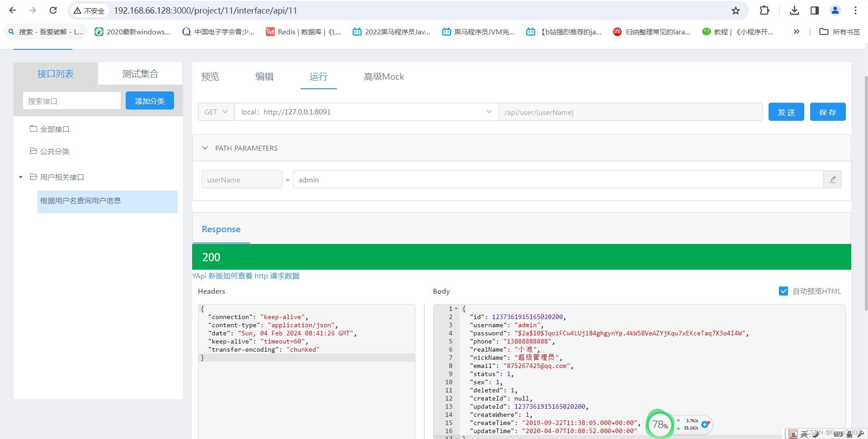The image size is (868, 439).
Task: Fold the JSON body at line 1
Action: coord(456,309)
